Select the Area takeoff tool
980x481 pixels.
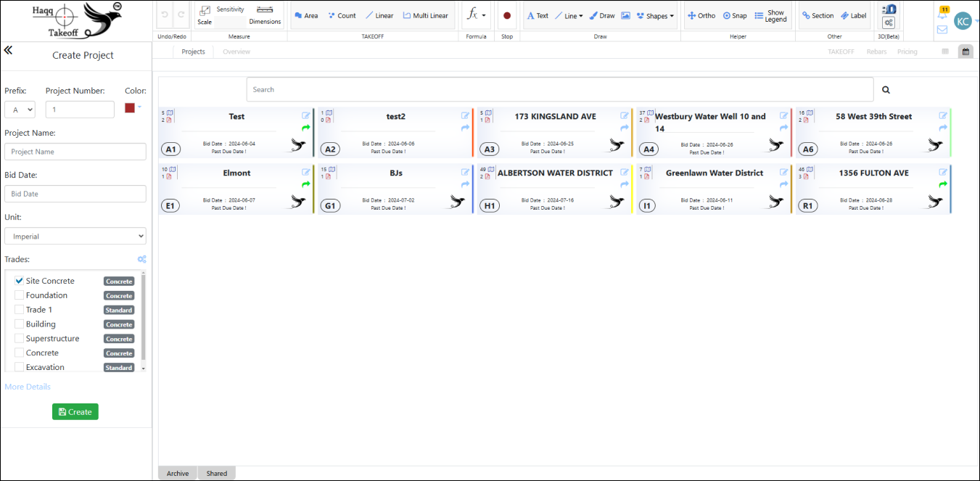(306, 15)
